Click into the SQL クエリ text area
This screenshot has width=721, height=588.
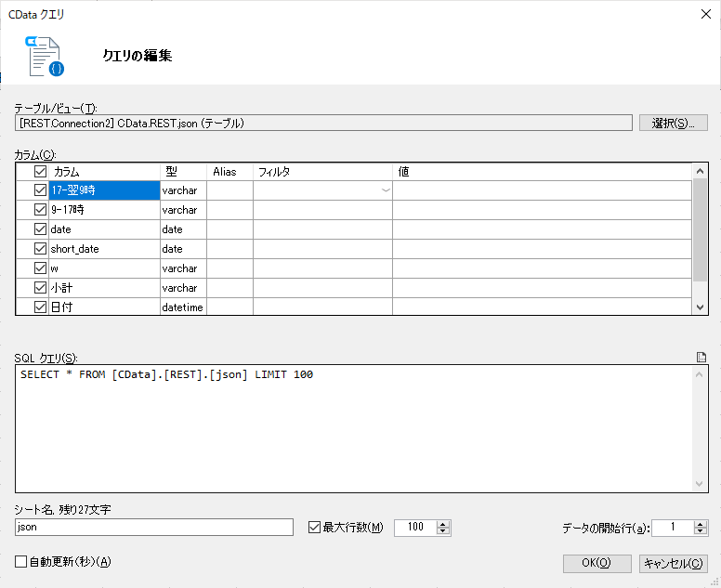354,428
